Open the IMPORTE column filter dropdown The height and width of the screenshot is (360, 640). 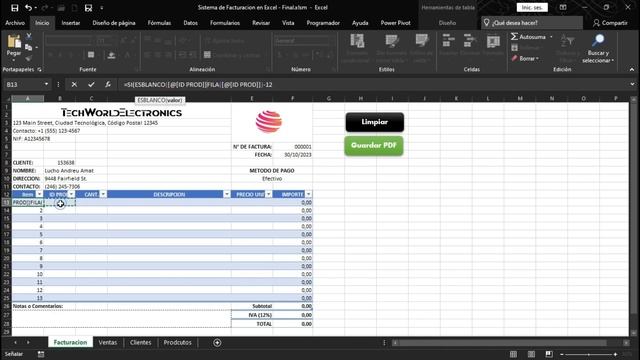pyautogui.click(x=309, y=194)
